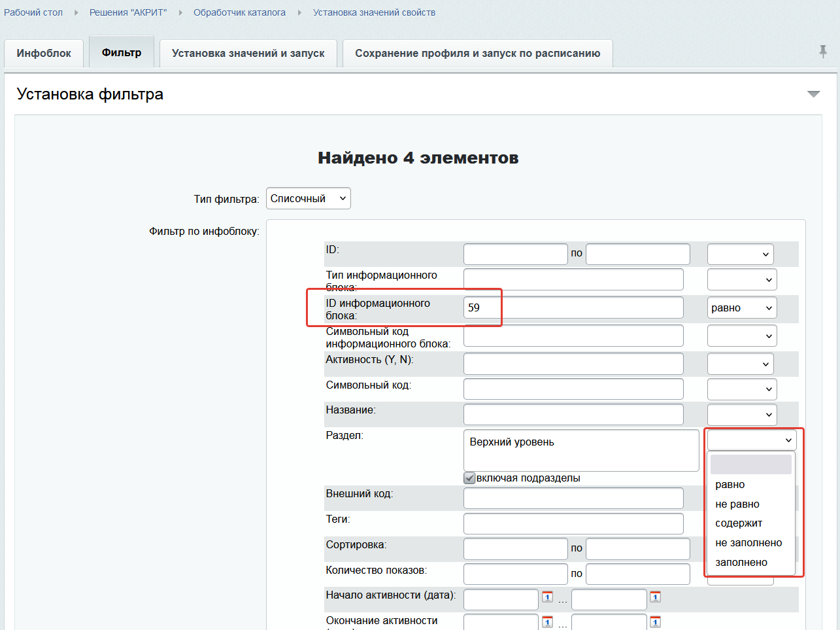
Task: Open calendar for activity end from-date
Action: point(547,621)
